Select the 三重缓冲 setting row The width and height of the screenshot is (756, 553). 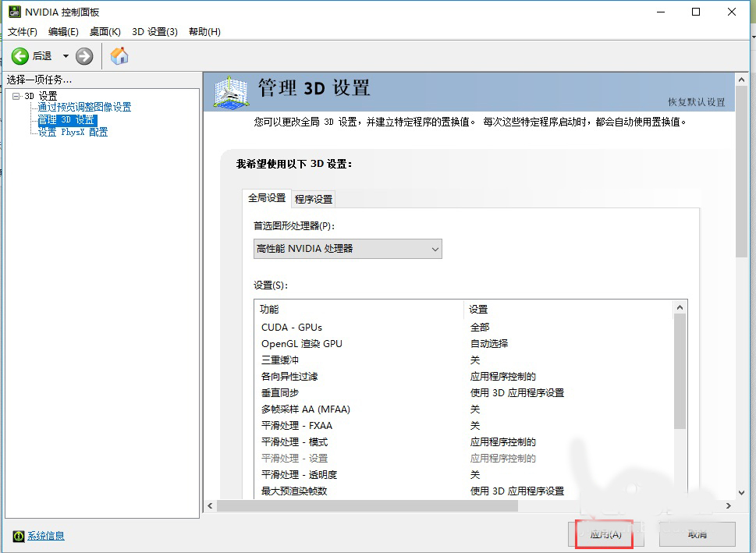(463, 360)
